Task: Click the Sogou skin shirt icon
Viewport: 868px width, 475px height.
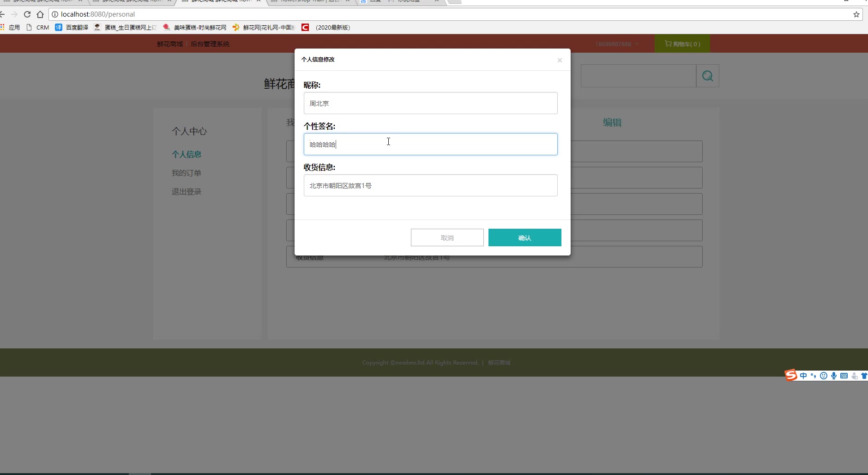Action: [864, 376]
